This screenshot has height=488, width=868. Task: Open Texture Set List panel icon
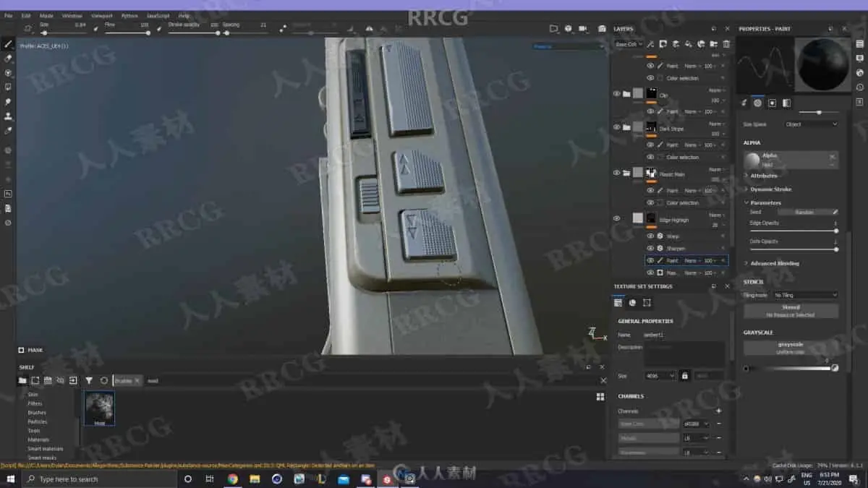[x=859, y=44]
